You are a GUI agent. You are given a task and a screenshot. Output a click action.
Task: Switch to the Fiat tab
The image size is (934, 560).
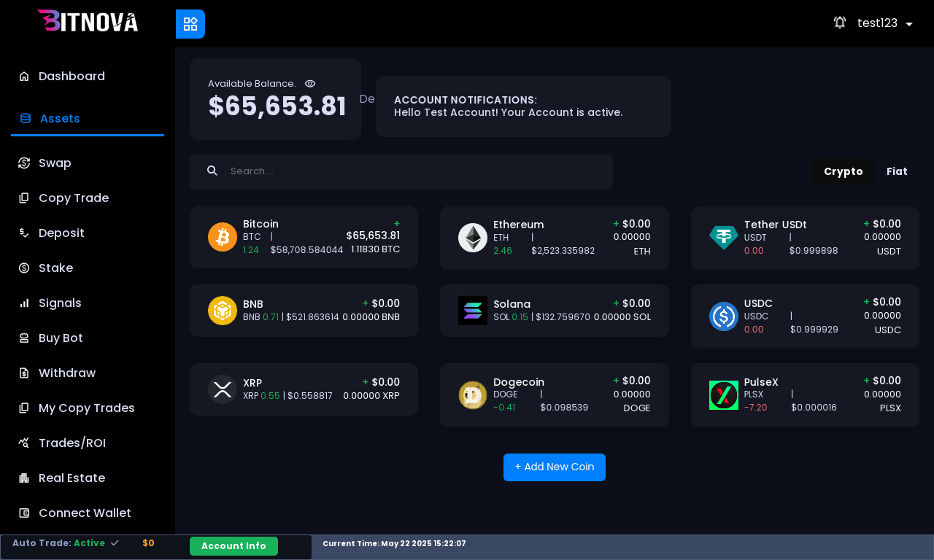click(897, 171)
